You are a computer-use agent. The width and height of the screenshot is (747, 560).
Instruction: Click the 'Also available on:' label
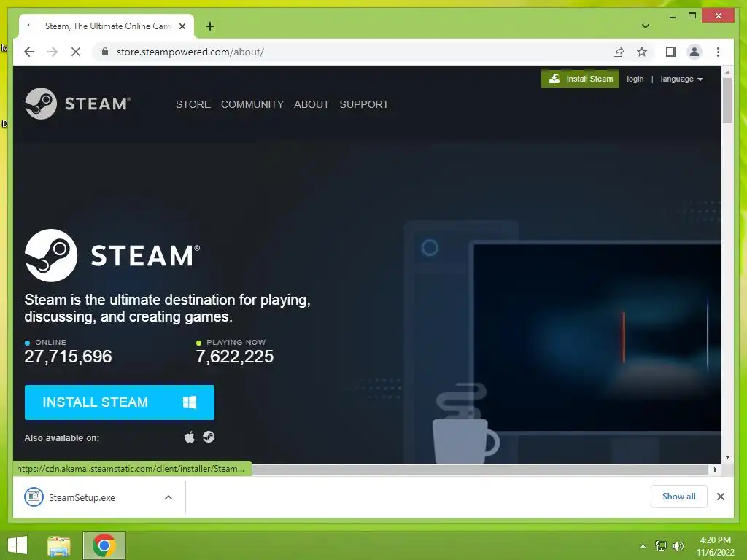[62, 438]
